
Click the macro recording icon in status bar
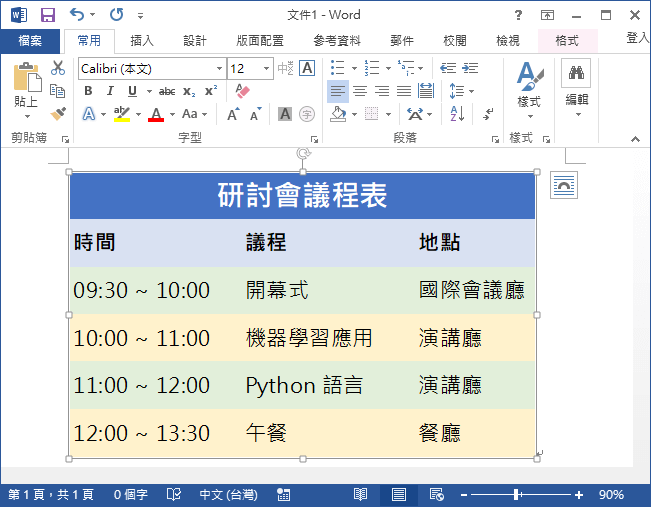[284, 495]
